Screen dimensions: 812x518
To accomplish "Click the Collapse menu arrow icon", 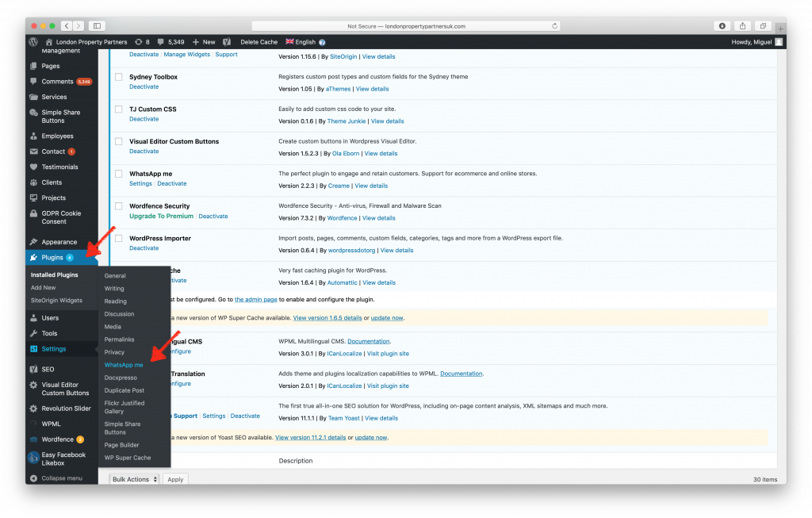I will 33,478.
